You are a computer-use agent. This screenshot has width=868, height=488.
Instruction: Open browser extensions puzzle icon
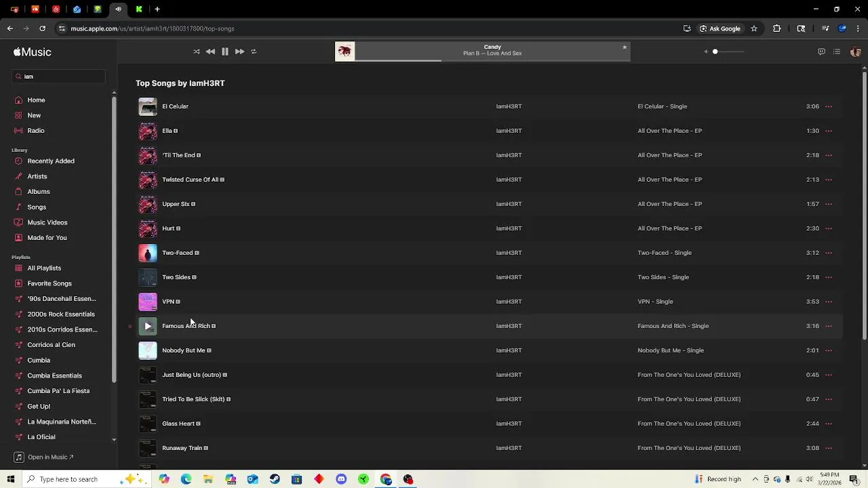(x=777, y=28)
